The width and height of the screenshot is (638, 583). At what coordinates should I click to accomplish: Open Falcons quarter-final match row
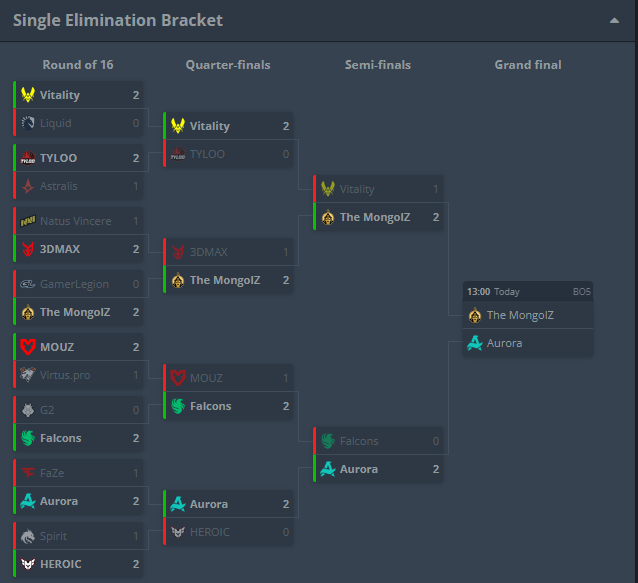point(228,406)
